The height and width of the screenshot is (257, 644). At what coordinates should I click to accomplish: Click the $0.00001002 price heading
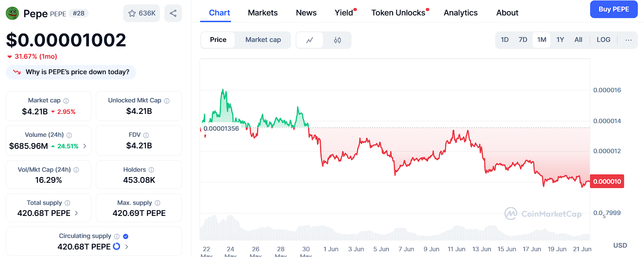point(66,40)
